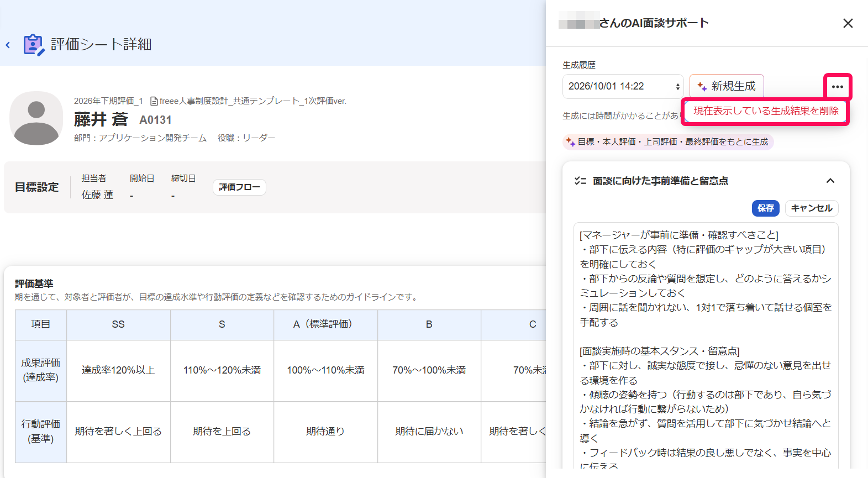Click inside the interview preparation text area
The image size is (868, 478).
706,345
